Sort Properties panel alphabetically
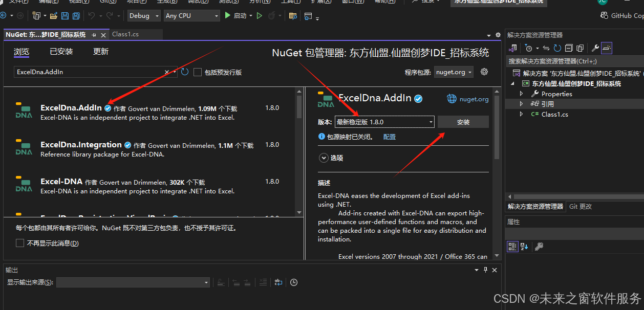The width and height of the screenshot is (644, 310). [524, 247]
